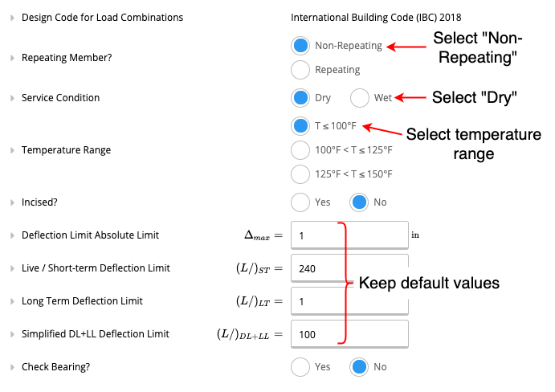Choose the Wet service condition
The width and height of the screenshot is (555, 392).
360,98
